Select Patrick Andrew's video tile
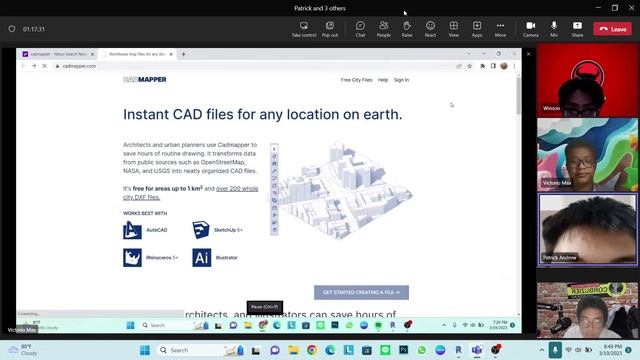Screen dimensions: 640x360 (x=587, y=230)
